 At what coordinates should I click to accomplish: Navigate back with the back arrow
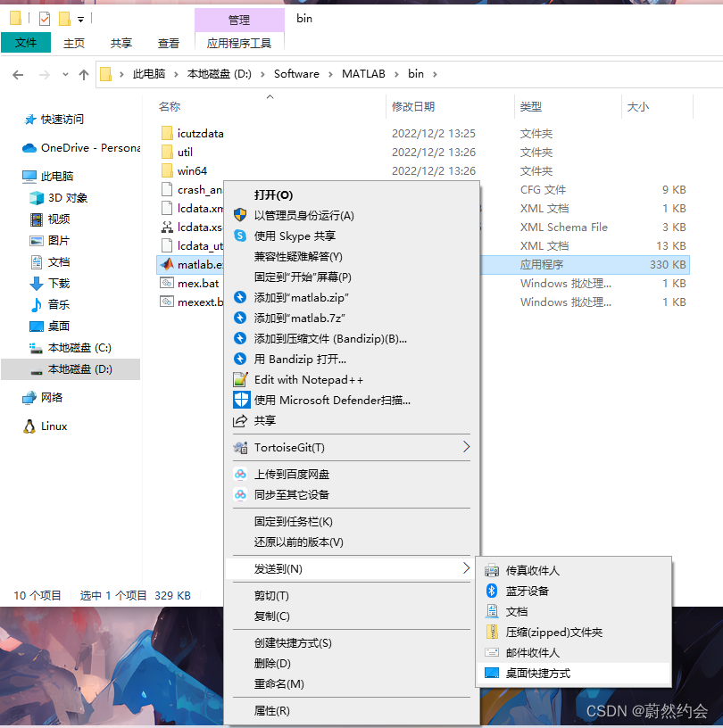tap(18, 74)
